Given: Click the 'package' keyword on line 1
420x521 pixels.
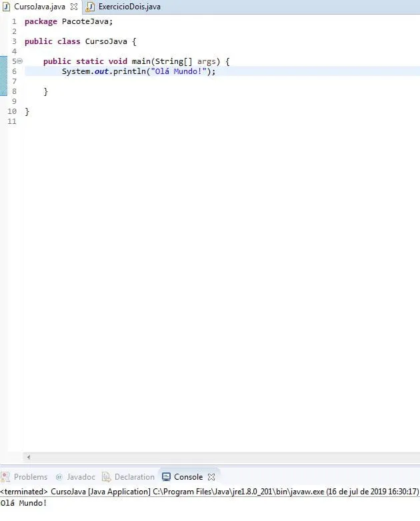Looking at the screenshot, I should tap(41, 22).
